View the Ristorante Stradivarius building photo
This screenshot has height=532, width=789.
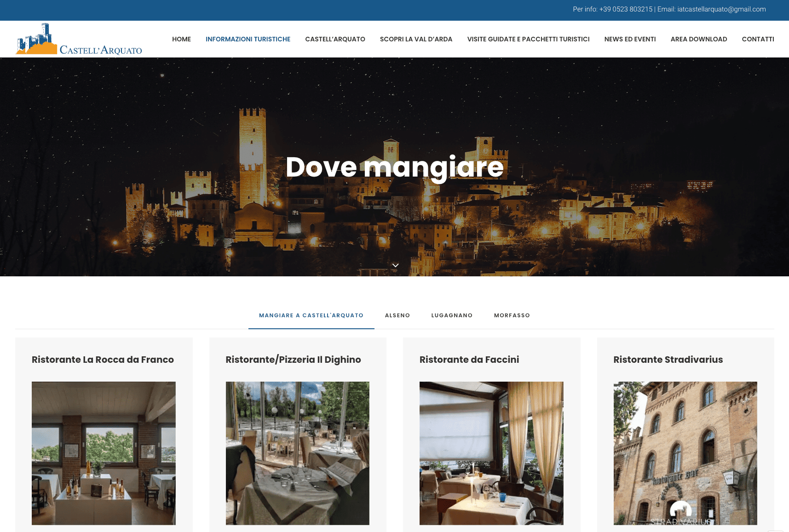(685, 453)
